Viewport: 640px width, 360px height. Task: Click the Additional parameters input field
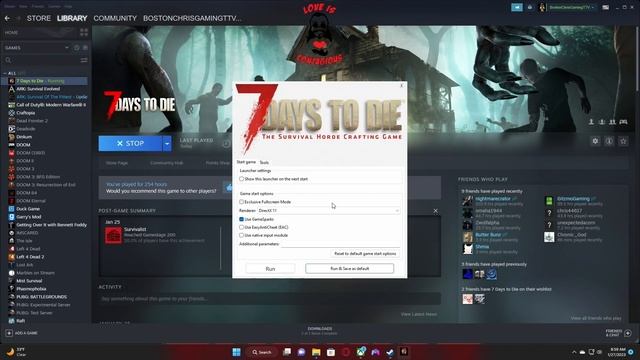pos(340,244)
